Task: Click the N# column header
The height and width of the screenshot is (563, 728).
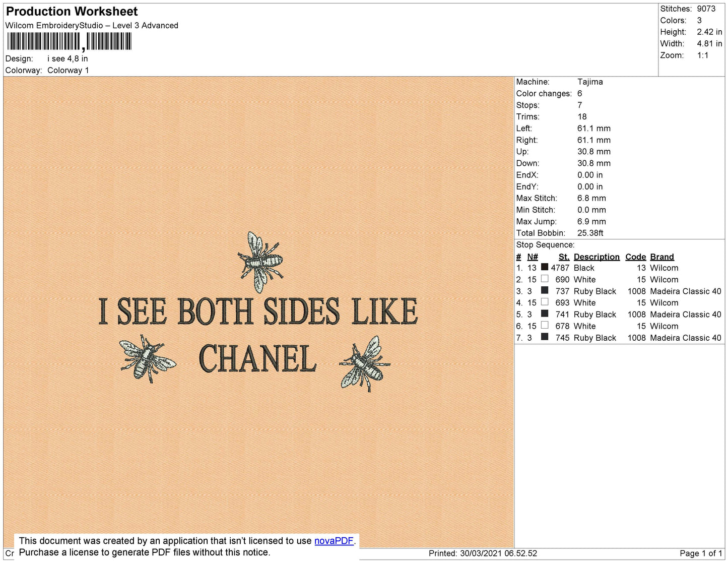Action: coord(533,257)
